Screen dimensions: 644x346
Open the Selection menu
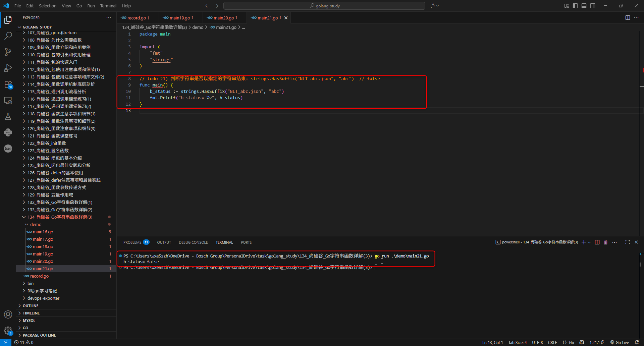pyautogui.click(x=48, y=6)
